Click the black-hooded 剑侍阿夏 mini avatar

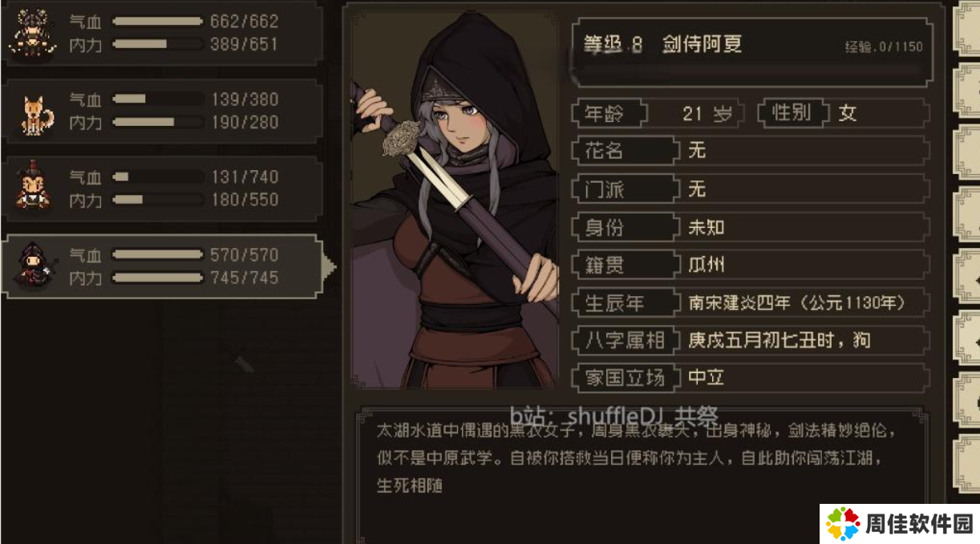click(x=32, y=266)
